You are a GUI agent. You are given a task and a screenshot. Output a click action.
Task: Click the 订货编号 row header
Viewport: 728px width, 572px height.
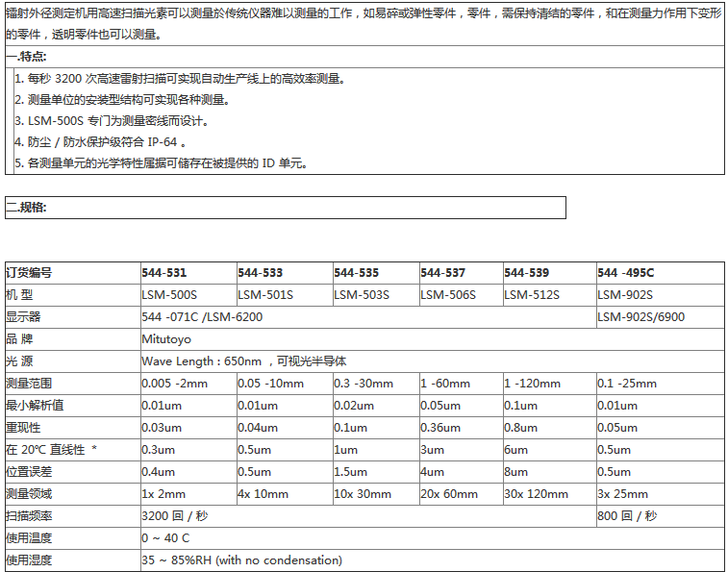30,273
